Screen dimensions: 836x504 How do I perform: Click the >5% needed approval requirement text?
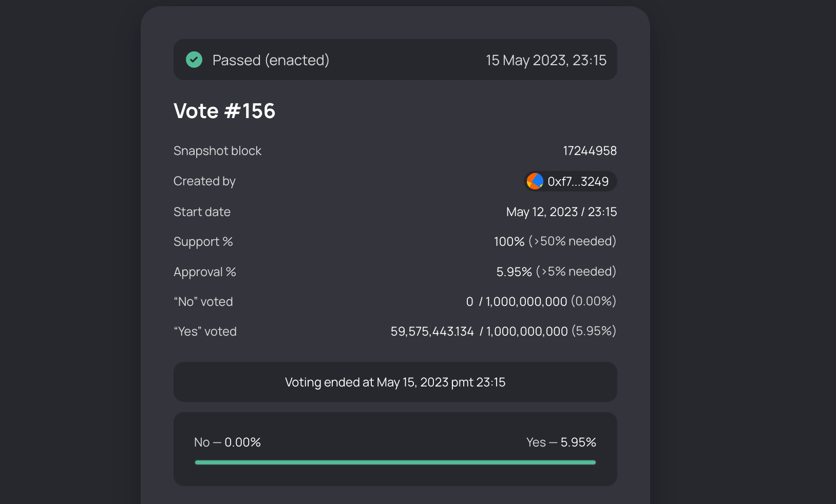click(576, 272)
